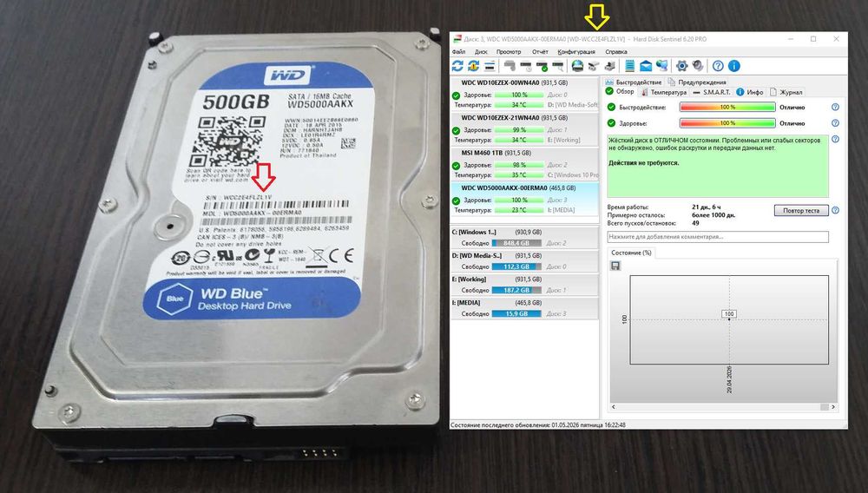Open the Справка menu
868x493 pixels.
(x=616, y=51)
